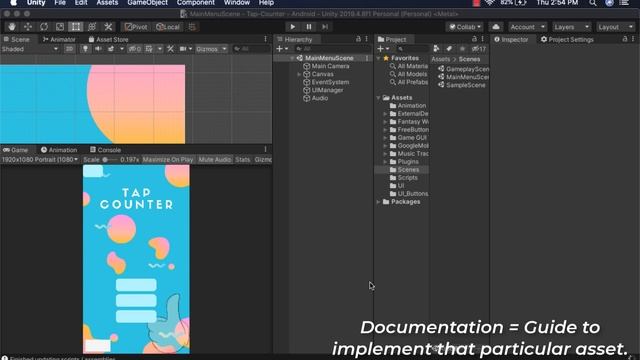
Task: Open the Assets menu
Action: tap(107, 3)
